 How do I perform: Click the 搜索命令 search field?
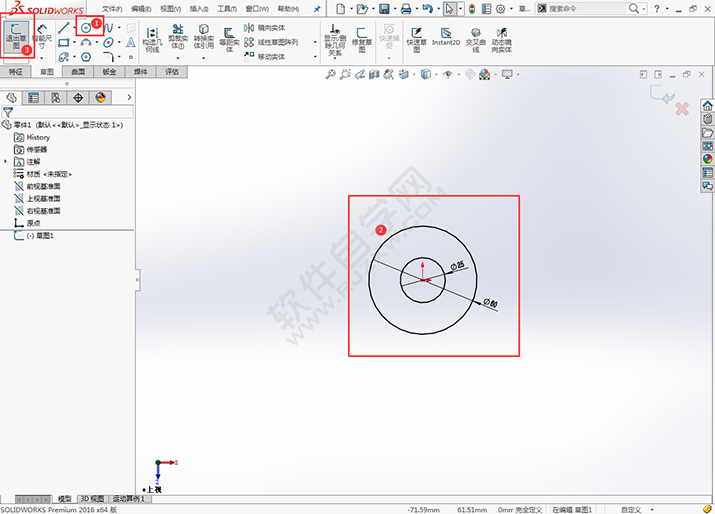tap(586, 9)
